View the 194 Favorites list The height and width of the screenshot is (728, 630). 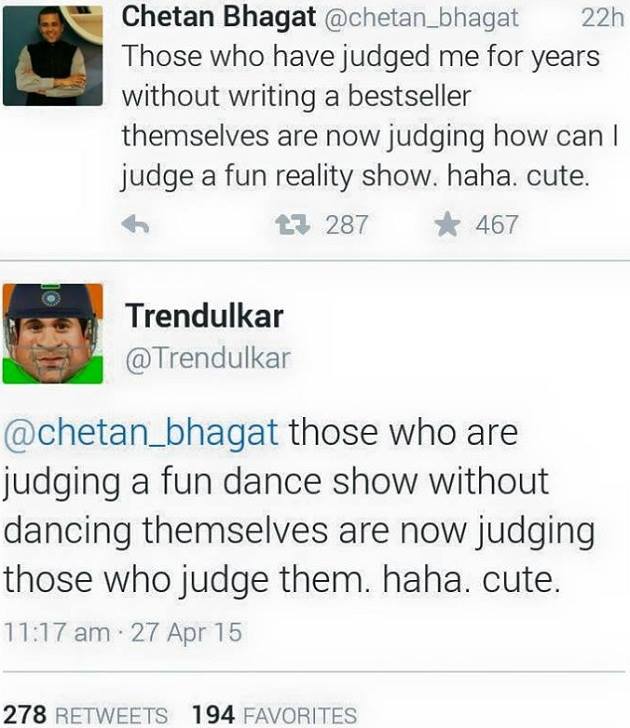(x=274, y=714)
